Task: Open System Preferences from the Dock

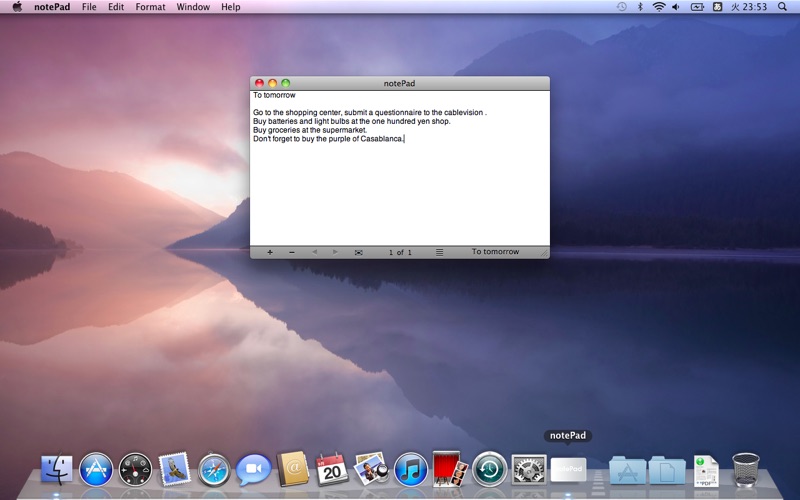Action: (x=529, y=469)
